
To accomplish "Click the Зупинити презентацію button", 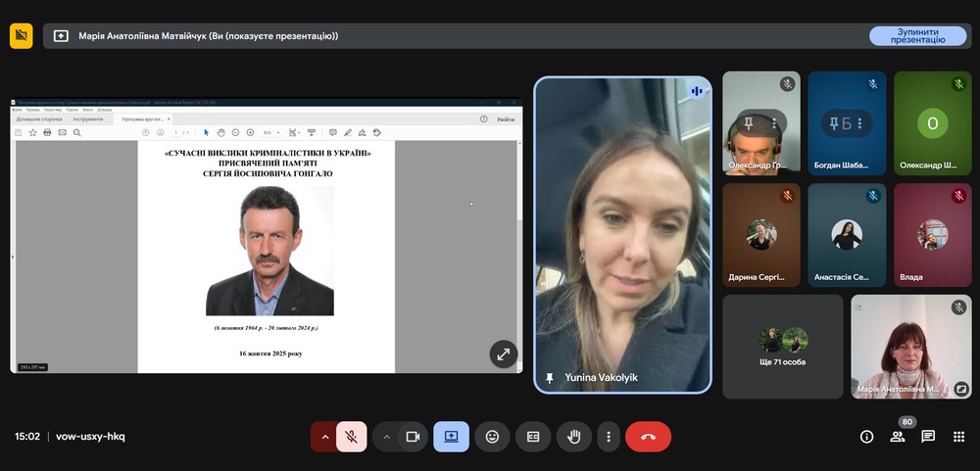I will (x=917, y=36).
